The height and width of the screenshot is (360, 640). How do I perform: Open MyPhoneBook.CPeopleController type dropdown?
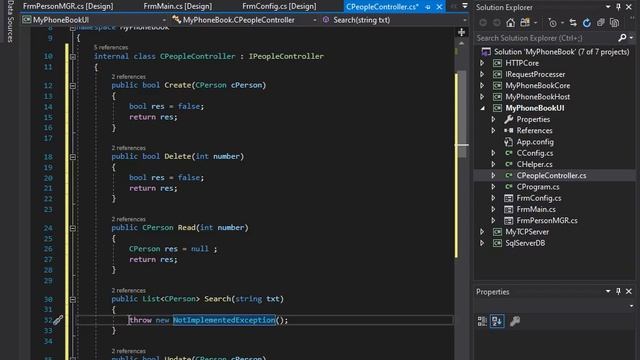tap(315, 20)
